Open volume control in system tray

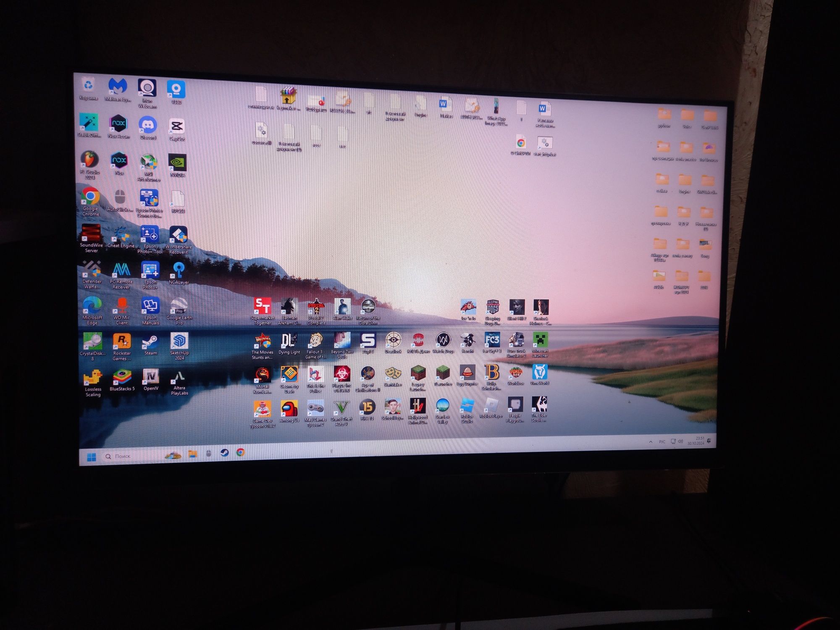tap(680, 441)
